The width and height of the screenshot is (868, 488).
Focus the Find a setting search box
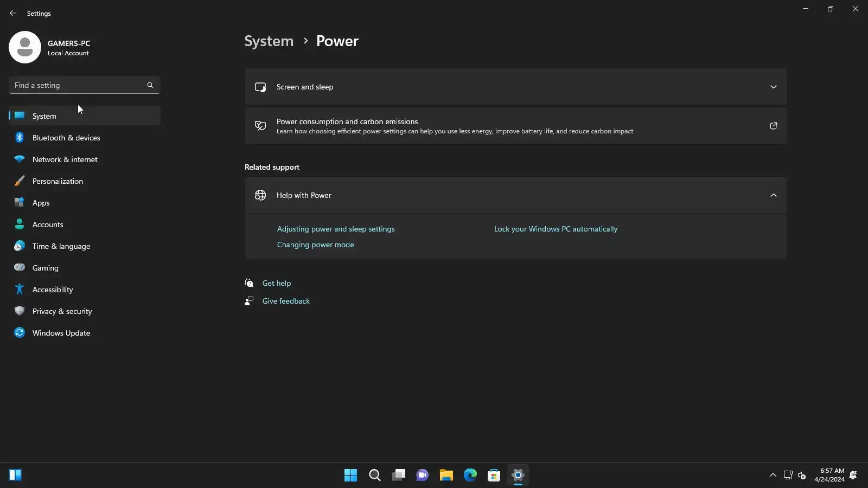85,85
